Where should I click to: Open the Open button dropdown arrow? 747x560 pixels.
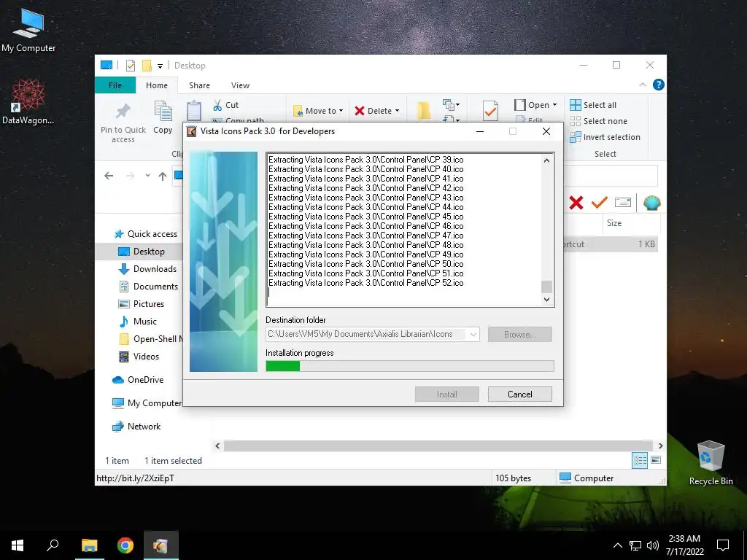pos(554,105)
